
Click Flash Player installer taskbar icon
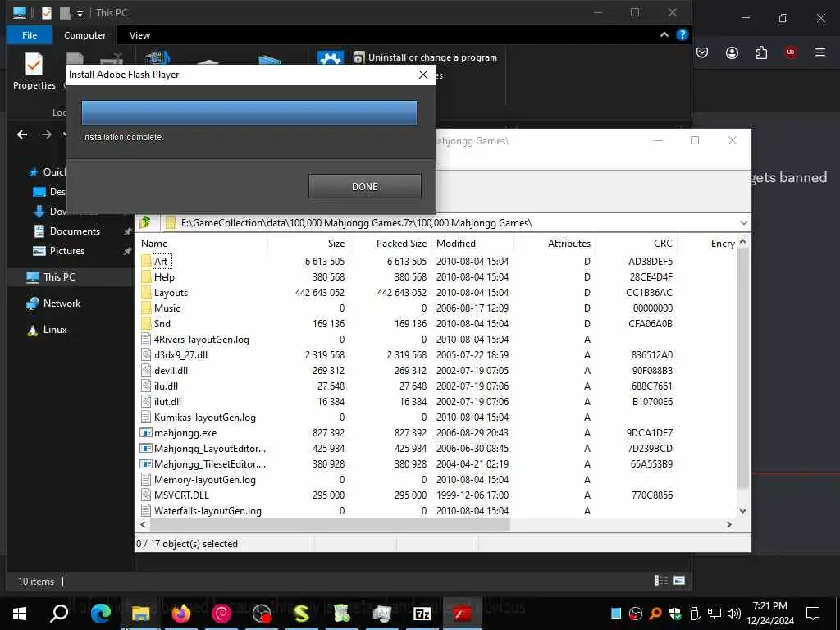coord(463,614)
